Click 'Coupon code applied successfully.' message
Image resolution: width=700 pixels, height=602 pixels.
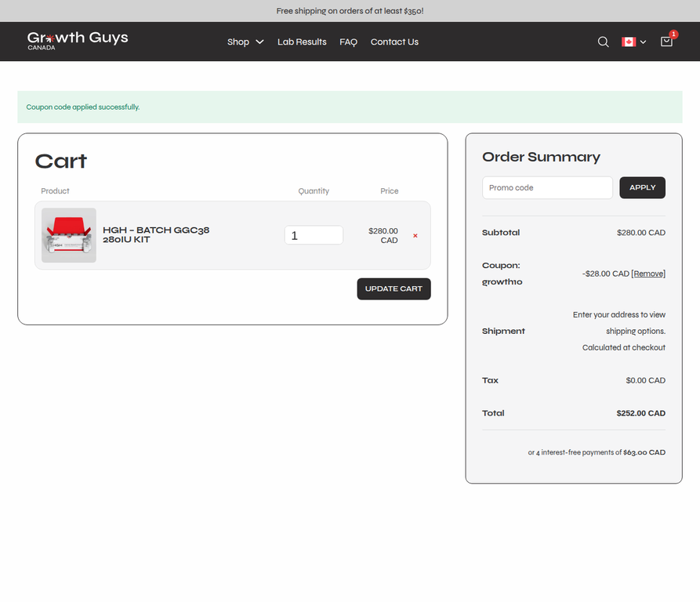pos(83,107)
